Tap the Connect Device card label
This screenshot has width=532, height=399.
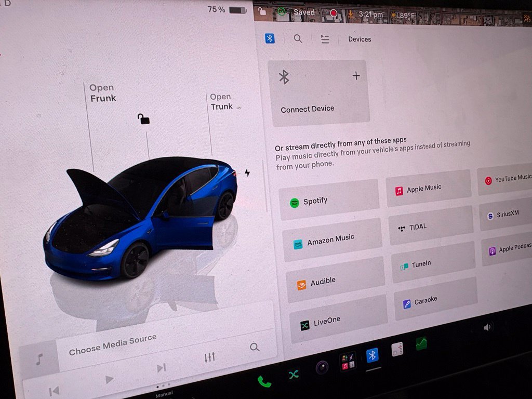(x=308, y=109)
